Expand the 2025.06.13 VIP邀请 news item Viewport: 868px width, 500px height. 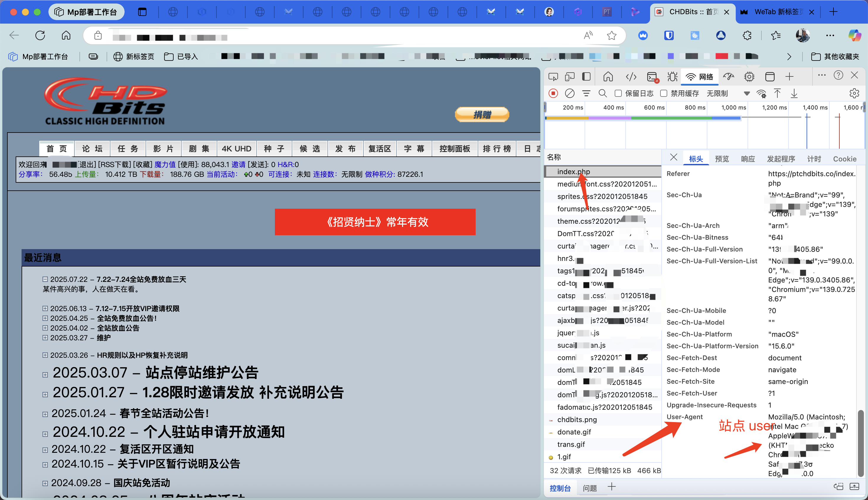point(45,308)
